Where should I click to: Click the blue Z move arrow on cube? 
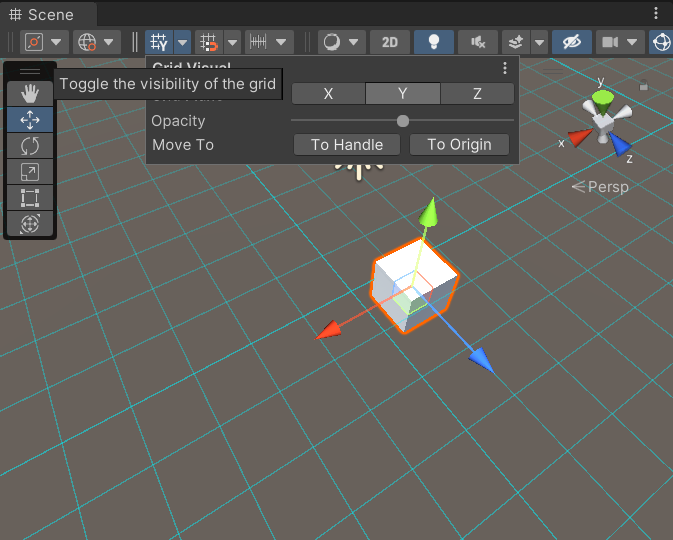point(482,360)
